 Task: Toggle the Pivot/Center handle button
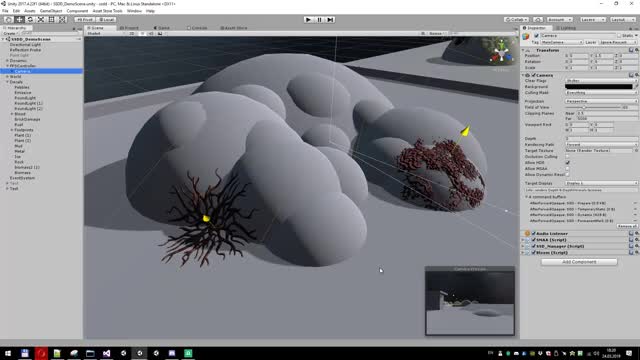coord(84,20)
